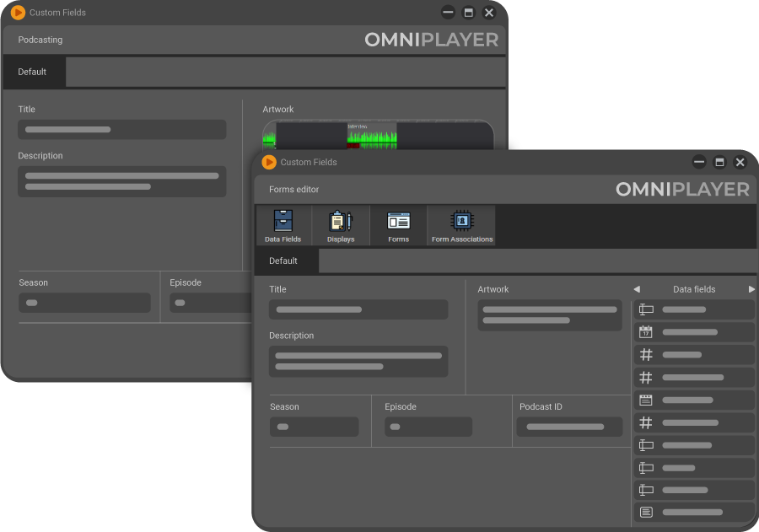Image resolution: width=759 pixels, height=532 pixels.
Task: Select the calendar date data field
Action: click(x=694, y=332)
